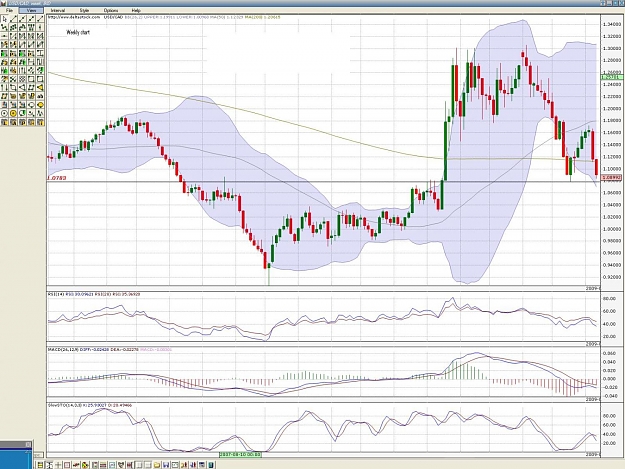Select the yellow filled ellipse tool
Image resolution: width=625 pixels, height=469 pixels.
[40, 105]
